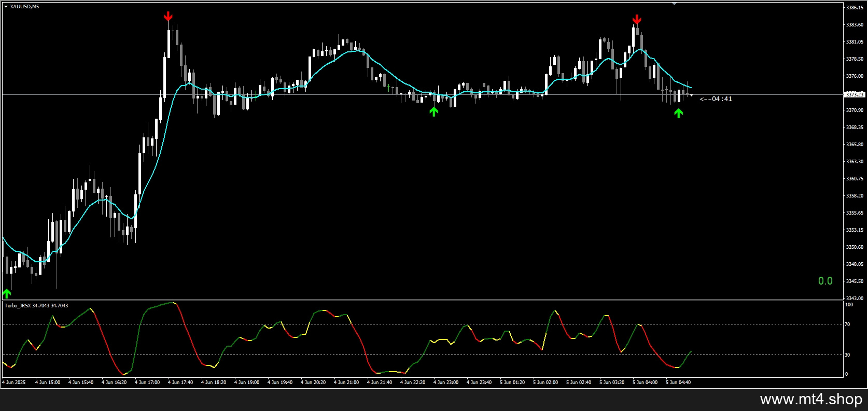This screenshot has height=411, width=868.
Task: Click the indicator scale level 30
Action: click(x=848, y=355)
